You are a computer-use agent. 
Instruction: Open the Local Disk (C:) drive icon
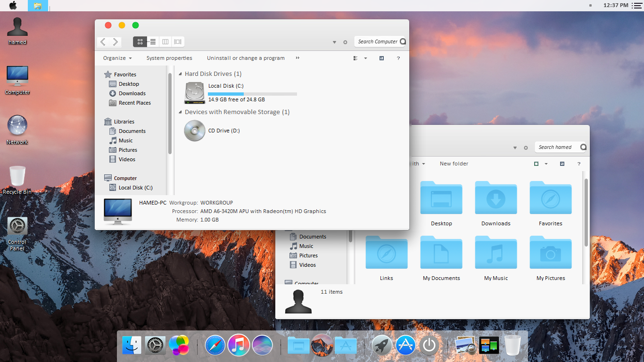click(195, 92)
